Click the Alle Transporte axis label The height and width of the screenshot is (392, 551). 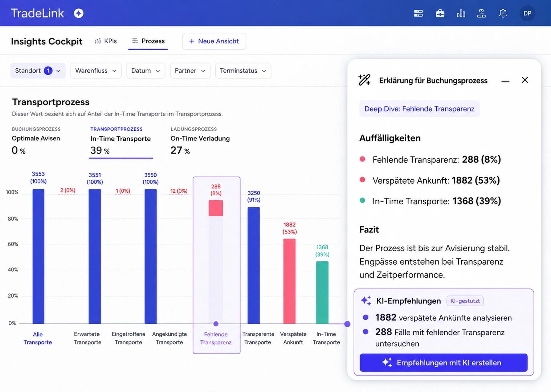38,338
